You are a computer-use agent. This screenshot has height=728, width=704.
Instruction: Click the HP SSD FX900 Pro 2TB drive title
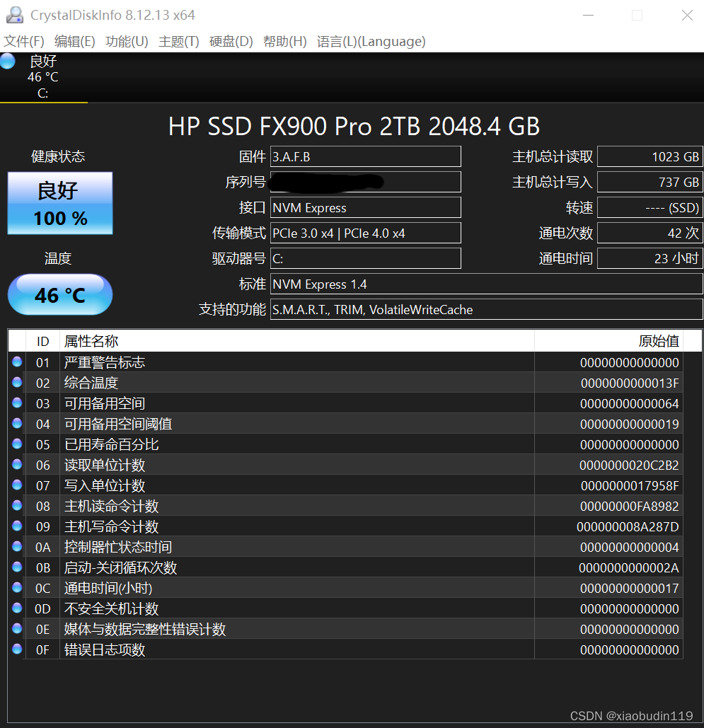click(354, 126)
